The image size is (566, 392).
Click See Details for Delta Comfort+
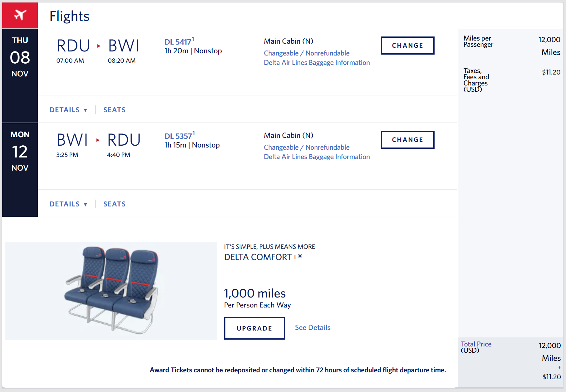pos(313,327)
